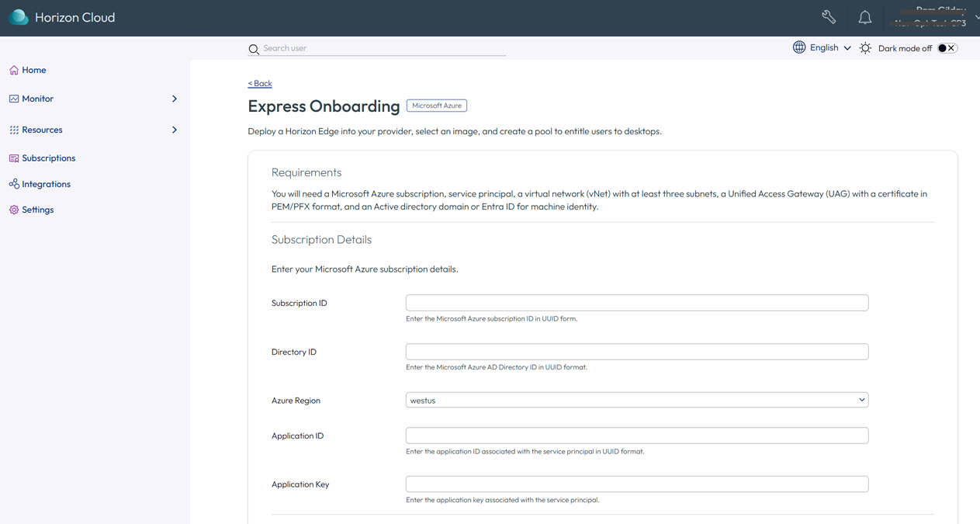
Task: Open the notifications bell icon
Action: coord(865,17)
